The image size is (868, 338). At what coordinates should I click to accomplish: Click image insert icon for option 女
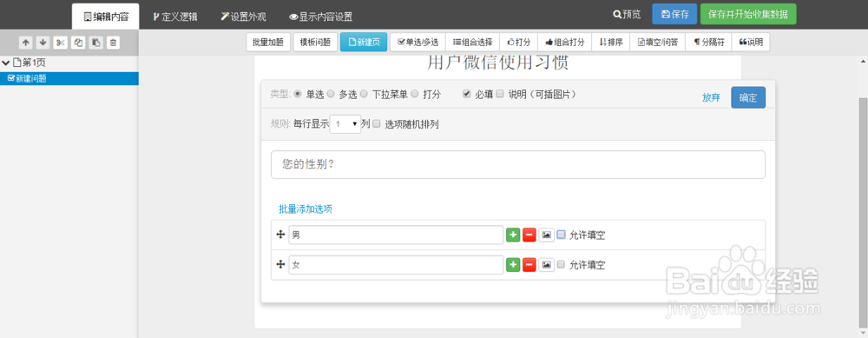tap(546, 265)
